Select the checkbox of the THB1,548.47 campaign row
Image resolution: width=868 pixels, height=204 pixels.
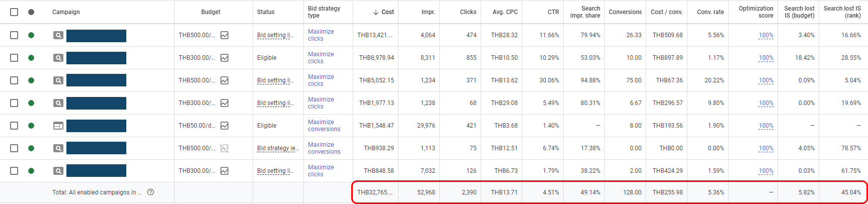(x=14, y=126)
